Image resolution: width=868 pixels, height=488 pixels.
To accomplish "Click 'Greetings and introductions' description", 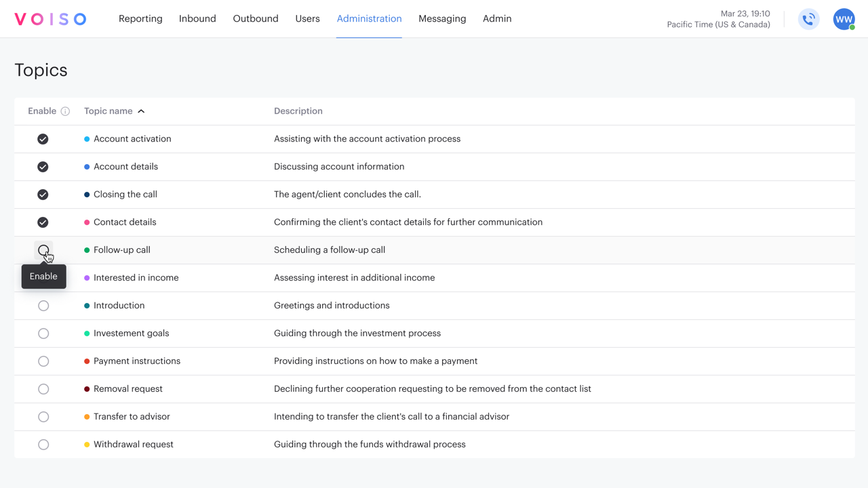I will pos(332,306).
